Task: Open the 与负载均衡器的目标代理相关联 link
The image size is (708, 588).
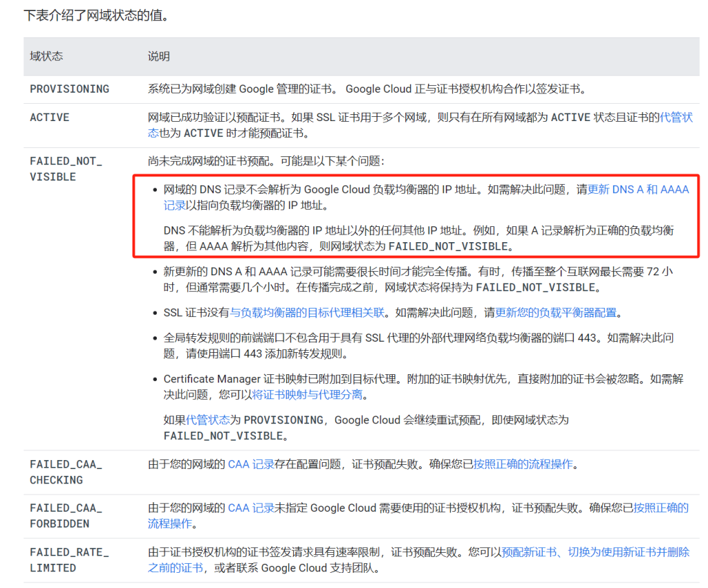Action: (307, 313)
